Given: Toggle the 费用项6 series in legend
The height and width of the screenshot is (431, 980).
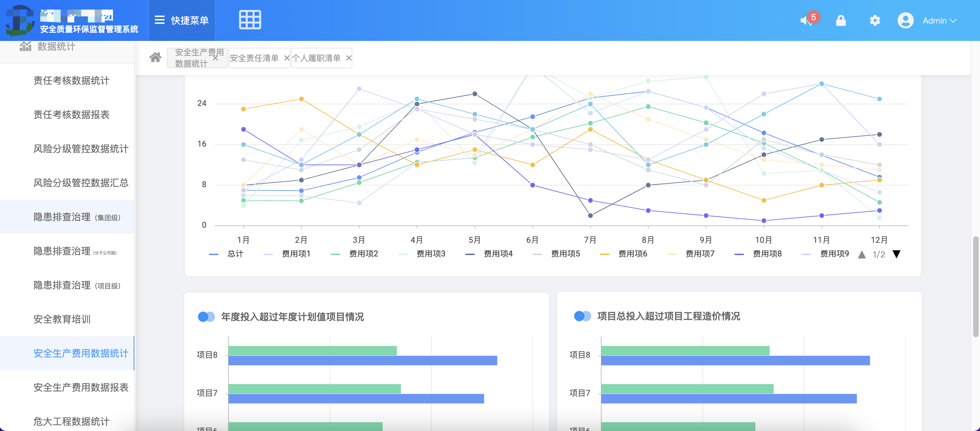Looking at the screenshot, I should pos(624,254).
